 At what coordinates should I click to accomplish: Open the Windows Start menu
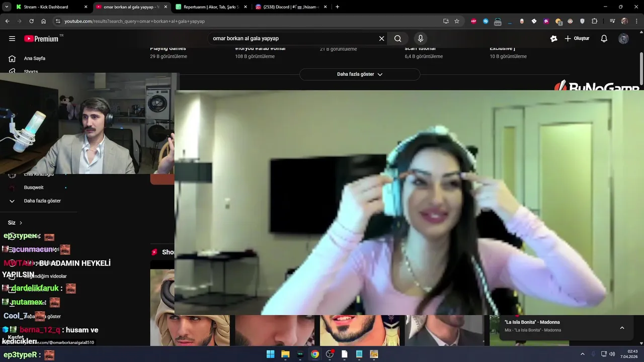pos(270,354)
